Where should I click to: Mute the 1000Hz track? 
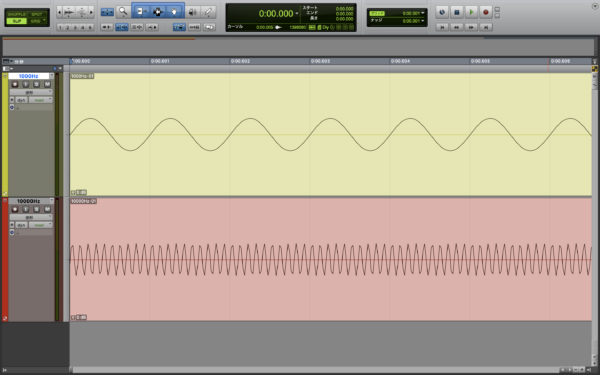coord(47,84)
